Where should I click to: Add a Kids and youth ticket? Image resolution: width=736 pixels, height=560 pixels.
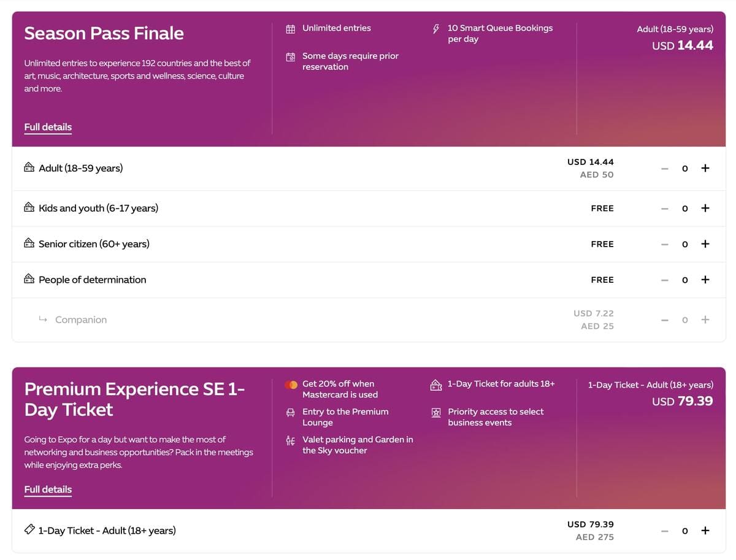pyautogui.click(x=705, y=209)
